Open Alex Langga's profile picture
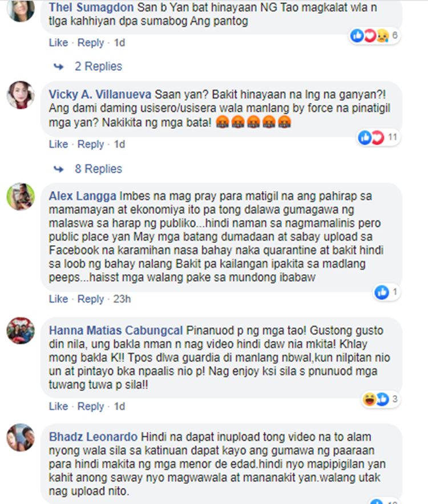428x504 pixels. [21, 196]
